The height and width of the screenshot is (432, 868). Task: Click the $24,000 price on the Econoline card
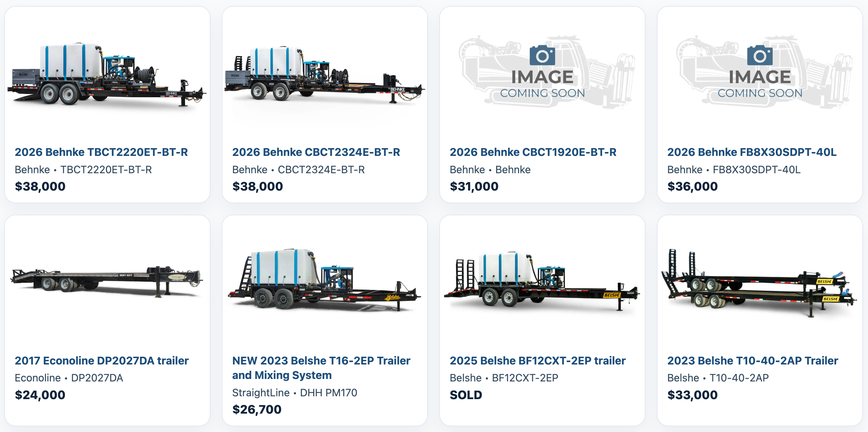click(40, 395)
